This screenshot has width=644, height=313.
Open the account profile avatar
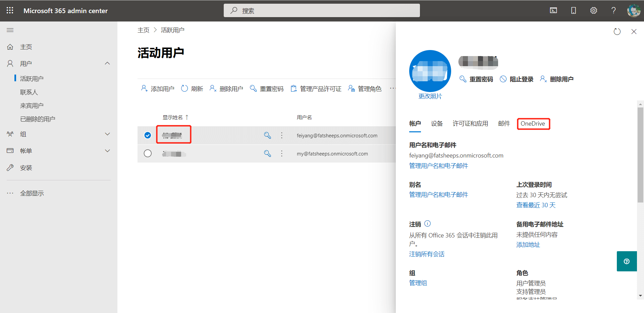634,10
